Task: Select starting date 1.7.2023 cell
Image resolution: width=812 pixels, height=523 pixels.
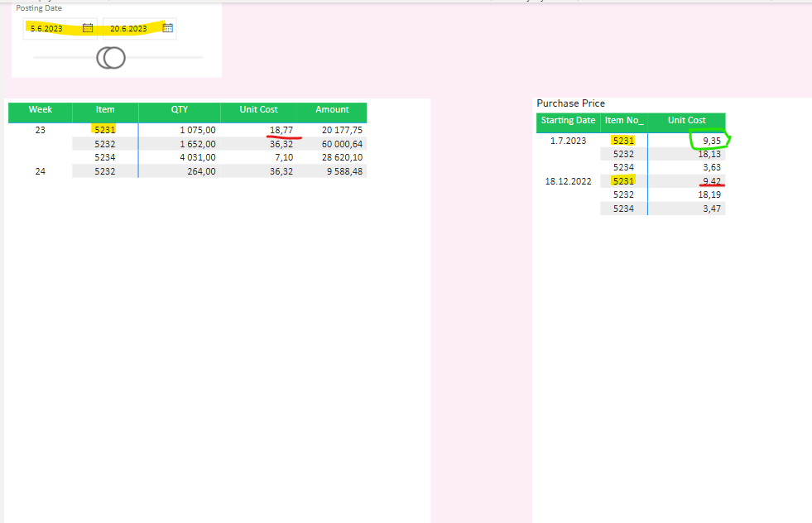Action: click(x=568, y=141)
